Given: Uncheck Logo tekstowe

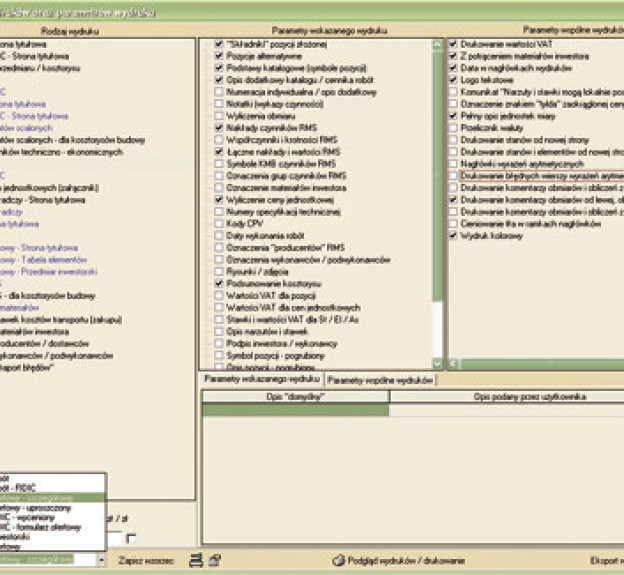Looking at the screenshot, I should coord(453,80).
